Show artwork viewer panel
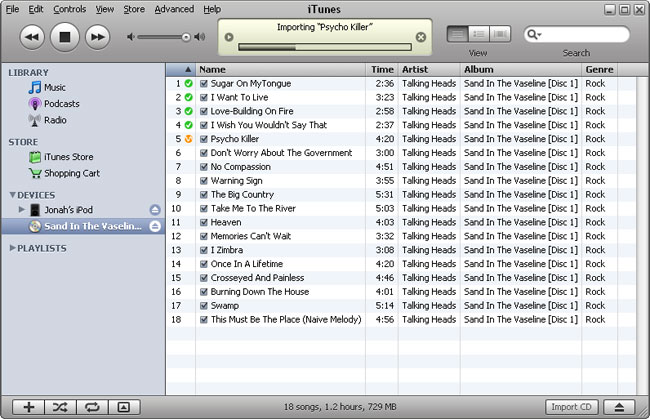 [x=124, y=407]
